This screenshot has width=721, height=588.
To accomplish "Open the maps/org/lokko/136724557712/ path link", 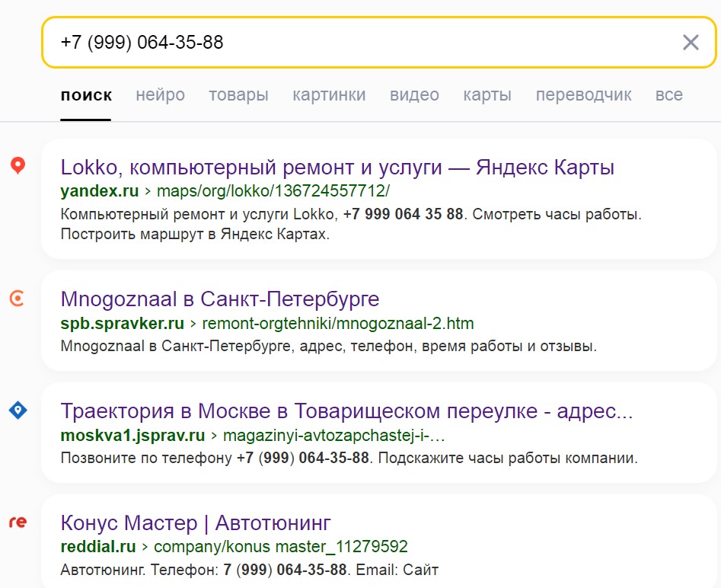I will pos(273,190).
